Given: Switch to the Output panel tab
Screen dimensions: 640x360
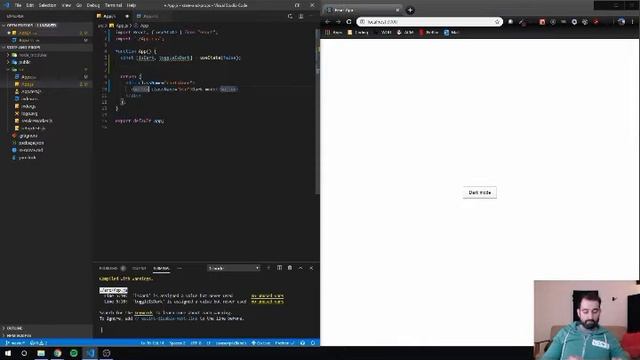Looking at the screenshot, I should coord(139,268).
